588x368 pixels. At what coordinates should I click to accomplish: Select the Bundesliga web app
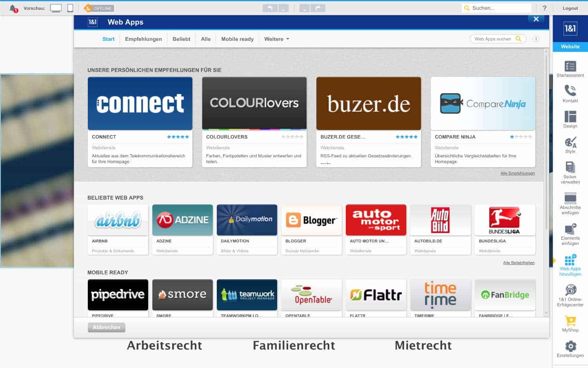505,230
